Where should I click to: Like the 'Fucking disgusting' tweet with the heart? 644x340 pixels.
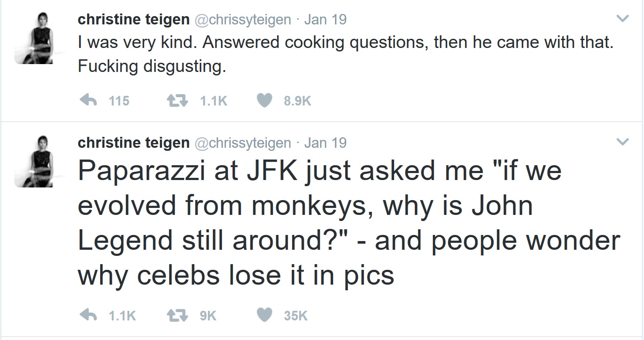tap(264, 101)
